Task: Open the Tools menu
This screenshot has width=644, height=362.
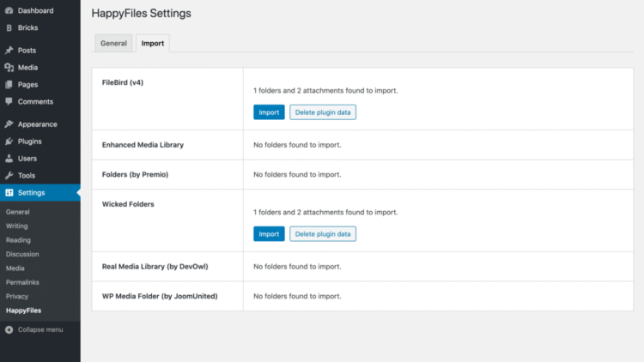Action: (x=27, y=176)
